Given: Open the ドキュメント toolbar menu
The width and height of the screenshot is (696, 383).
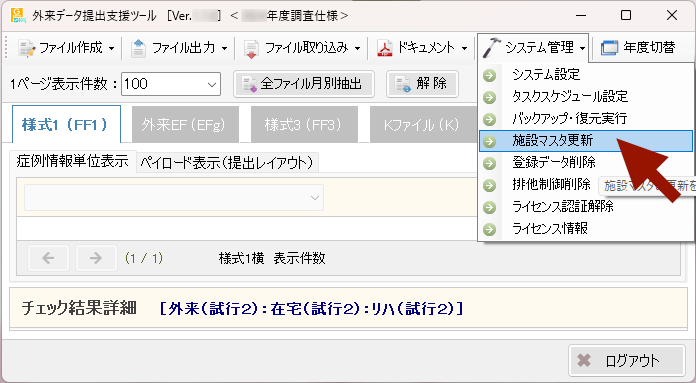Looking at the screenshot, I should click(x=422, y=47).
